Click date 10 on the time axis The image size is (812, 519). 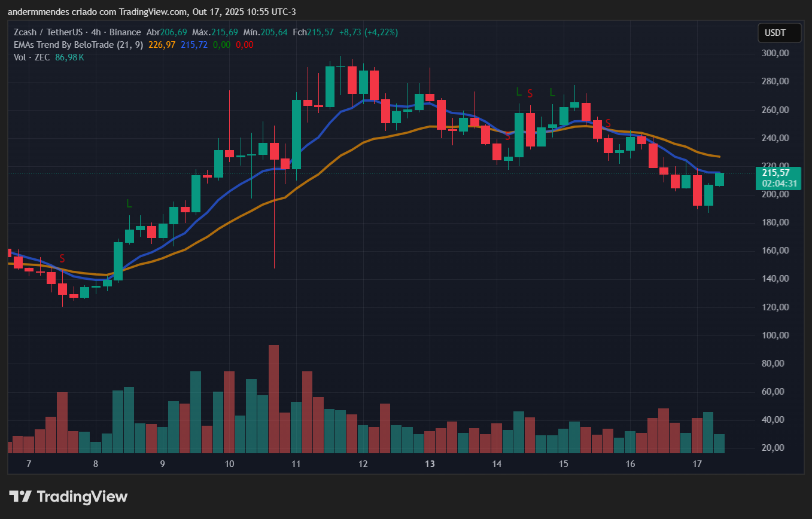(229, 464)
